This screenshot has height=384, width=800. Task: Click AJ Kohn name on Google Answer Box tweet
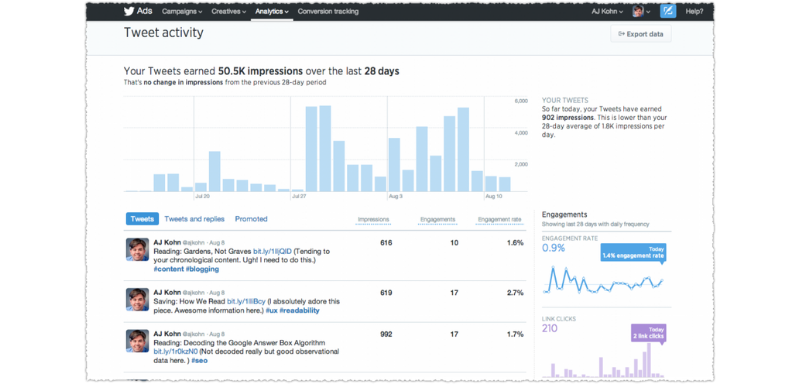(x=167, y=334)
